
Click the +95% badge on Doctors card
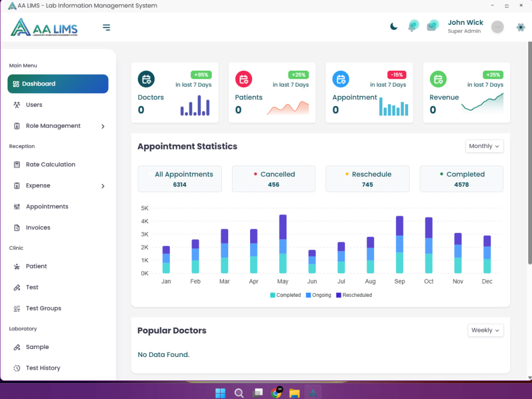pos(201,74)
